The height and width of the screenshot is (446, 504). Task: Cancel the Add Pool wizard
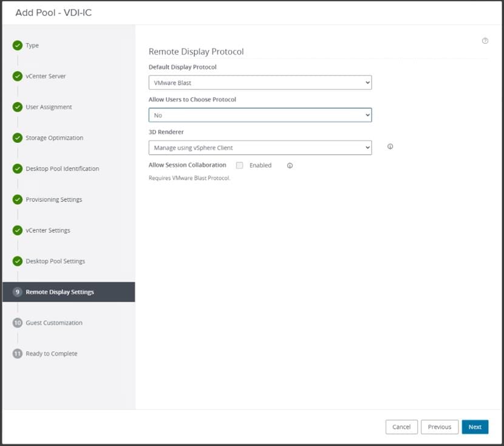coord(401,427)
